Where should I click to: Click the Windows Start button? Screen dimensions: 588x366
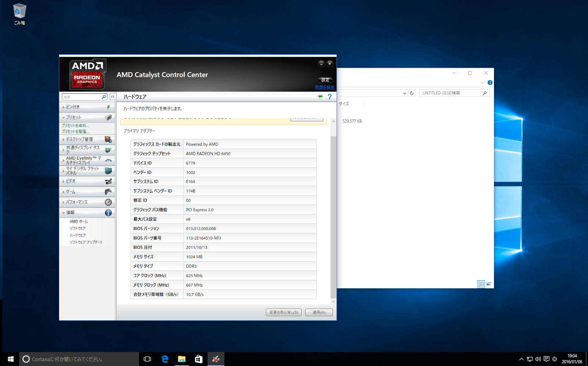point(11,359)
